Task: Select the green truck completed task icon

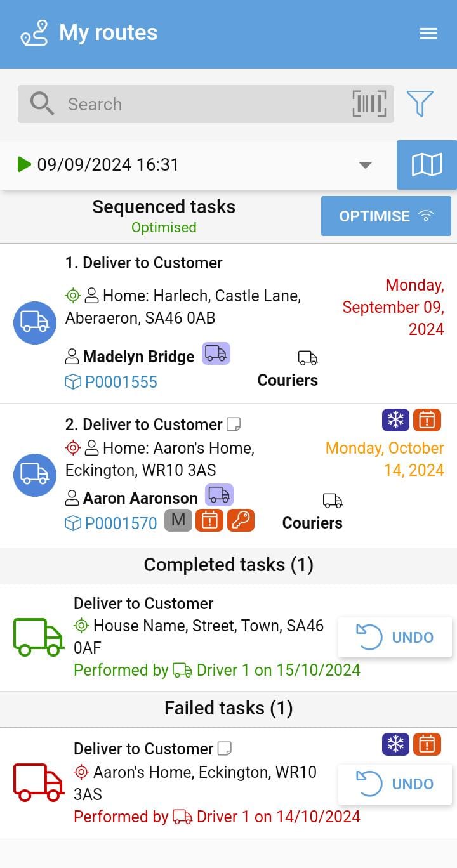Action: tap(38, 637)
